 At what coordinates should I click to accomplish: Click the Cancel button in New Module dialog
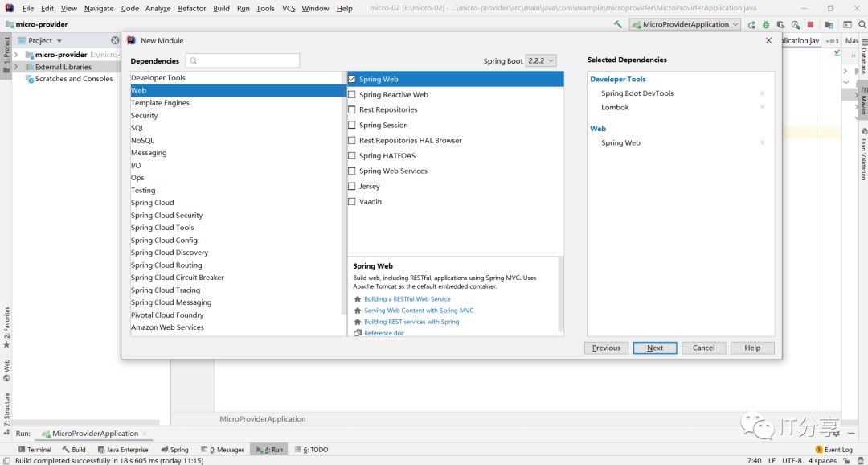point(703,348)
